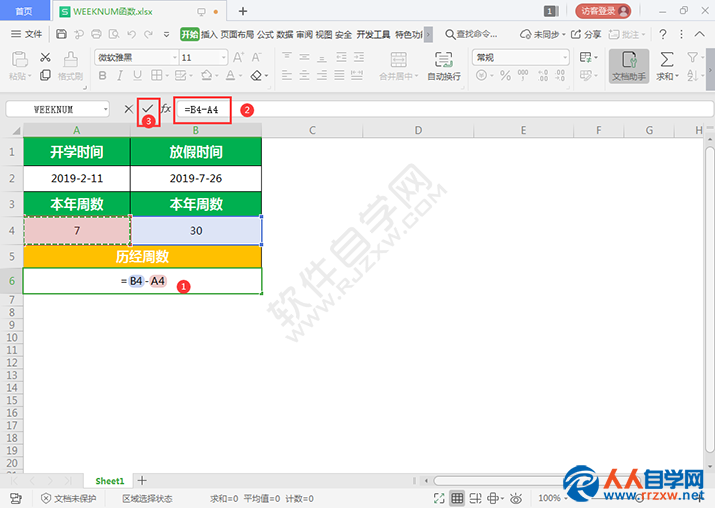The width and height of the screenshot is (715, 508).
Task: Open Home (首页) tab button
Action: [24, 10]
